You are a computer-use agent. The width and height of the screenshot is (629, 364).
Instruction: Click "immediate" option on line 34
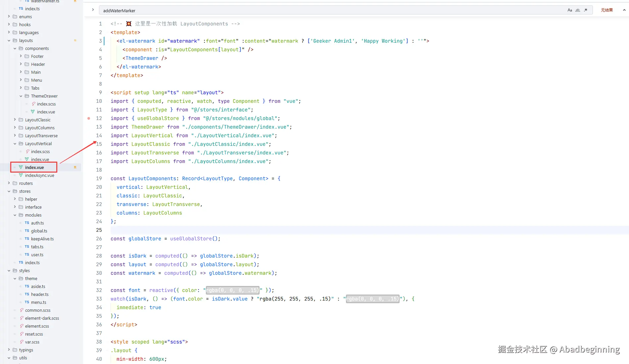point(130,307)
